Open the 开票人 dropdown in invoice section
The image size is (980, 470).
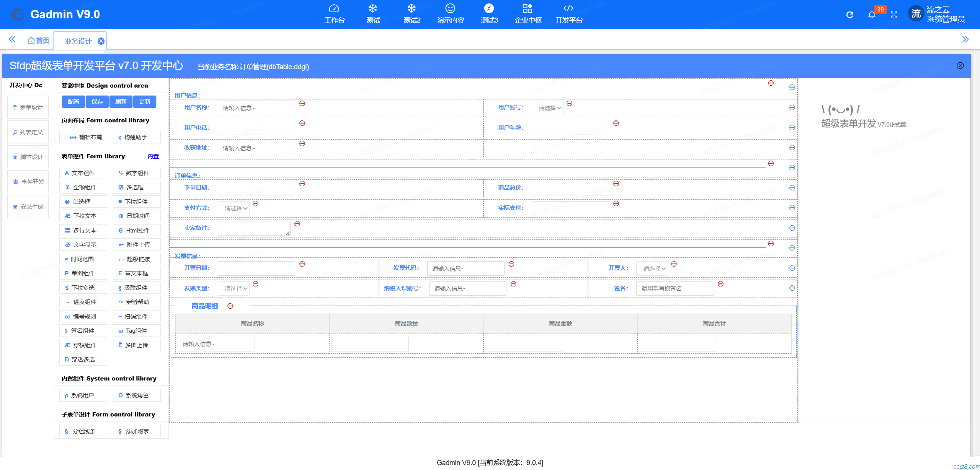(x=652, y=268)
